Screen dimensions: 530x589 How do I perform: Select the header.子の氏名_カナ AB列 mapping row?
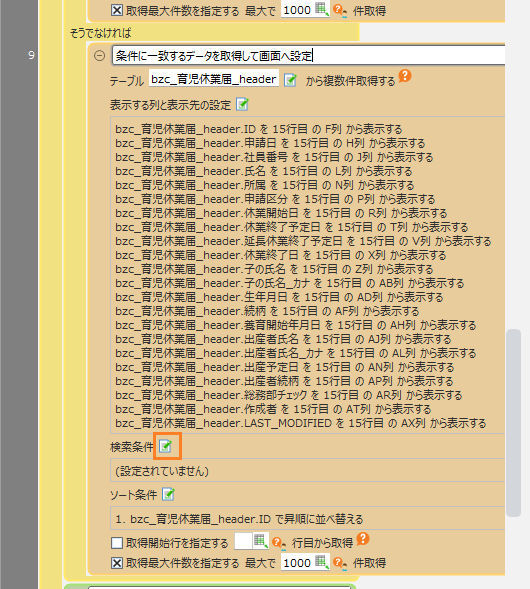[290, 283]
